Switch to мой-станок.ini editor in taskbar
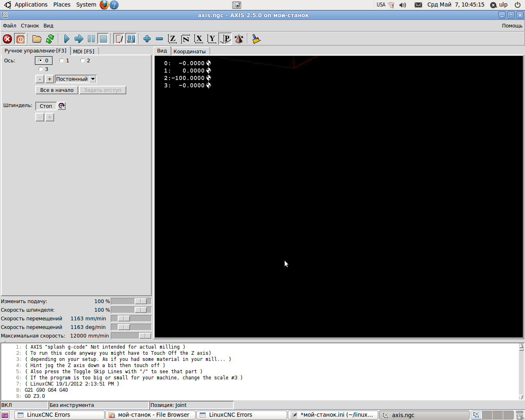 333,415
